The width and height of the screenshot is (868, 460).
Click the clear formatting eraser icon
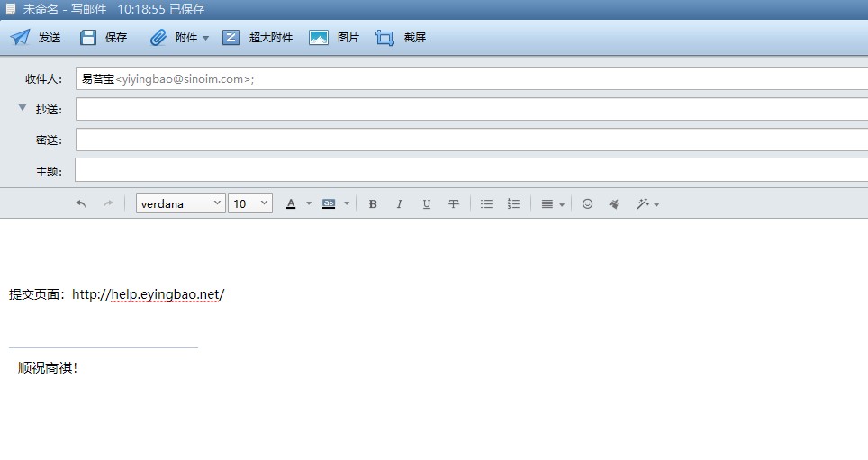coord(614,203)
